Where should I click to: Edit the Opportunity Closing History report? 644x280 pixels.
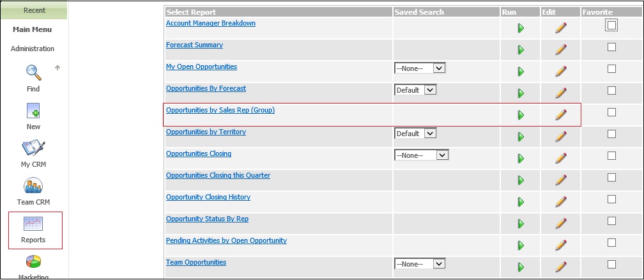coord(561,202)
